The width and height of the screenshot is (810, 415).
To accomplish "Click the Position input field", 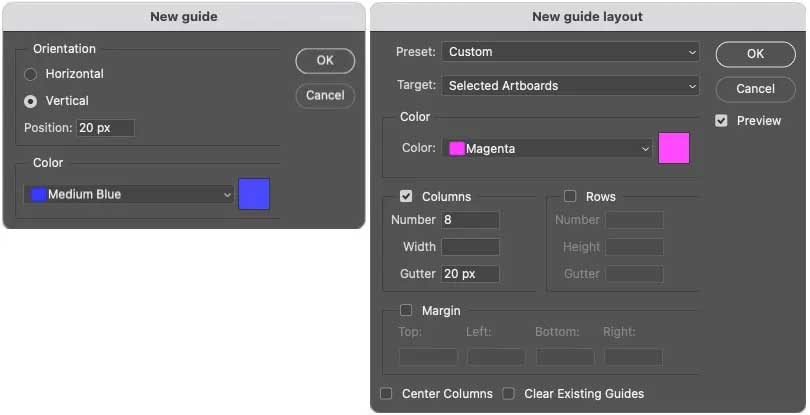I will [105, 128].
